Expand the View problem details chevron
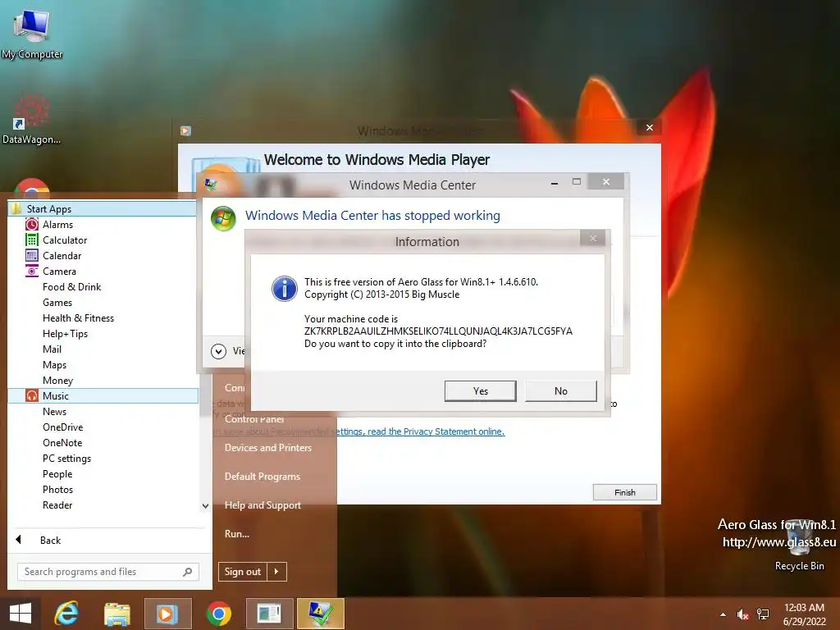840x630 pixels. [218, 351]
